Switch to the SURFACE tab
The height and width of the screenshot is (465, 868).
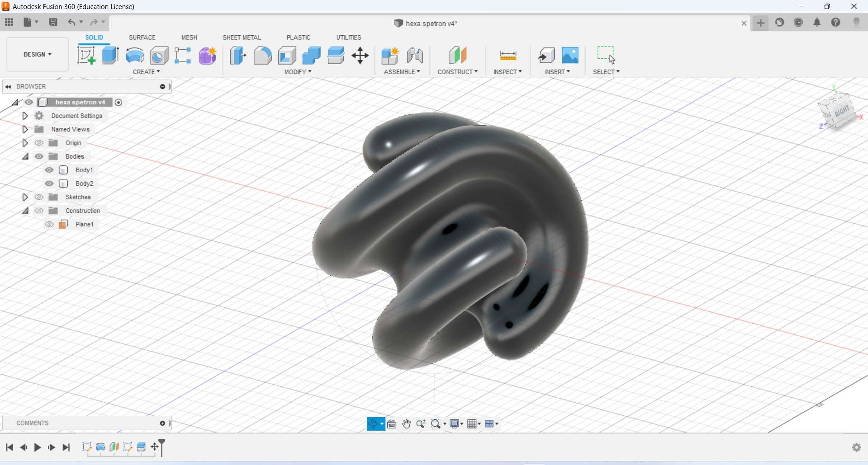tap(142, 38)
